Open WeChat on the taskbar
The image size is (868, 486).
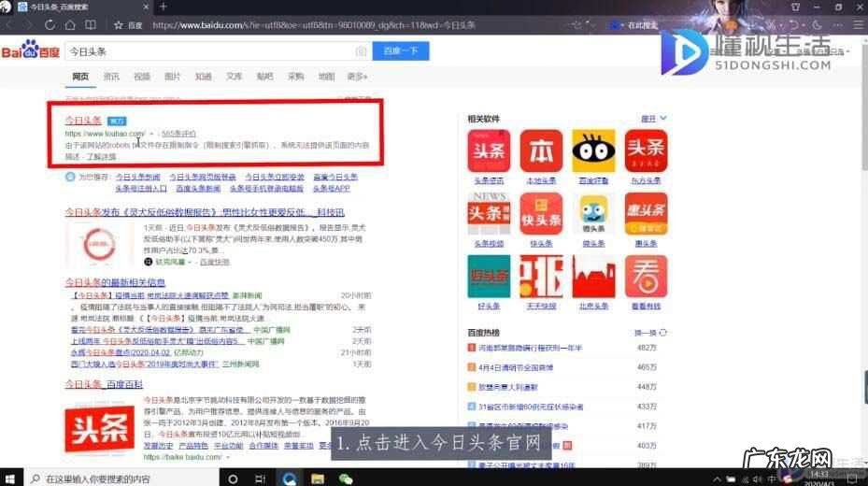(x=346, y=479)
